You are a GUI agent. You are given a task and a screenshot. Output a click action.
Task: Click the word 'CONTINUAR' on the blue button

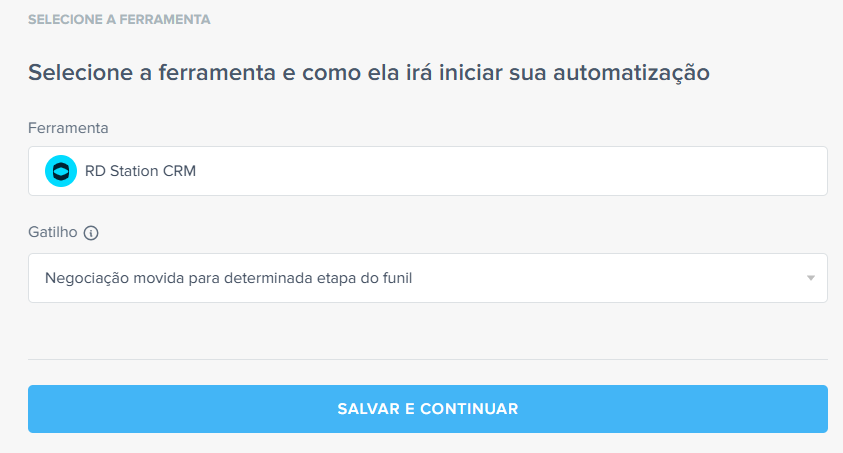pyautogui.click(x=469, y=409)
